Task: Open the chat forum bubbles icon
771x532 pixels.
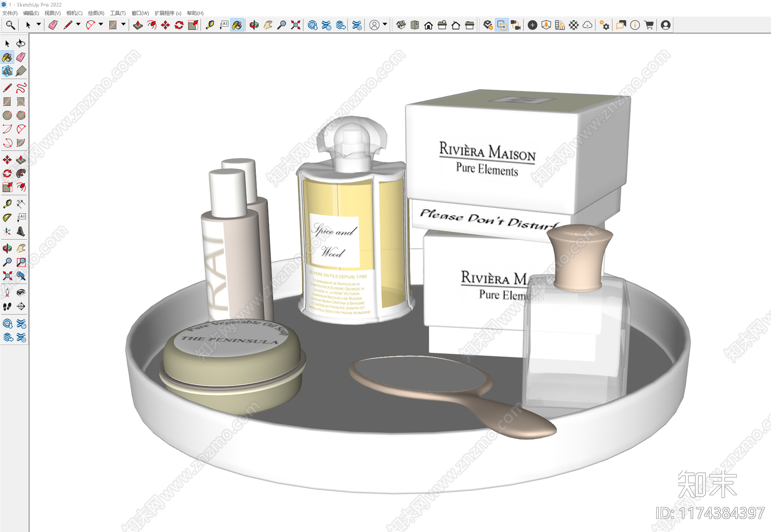Action: point(621,25)
